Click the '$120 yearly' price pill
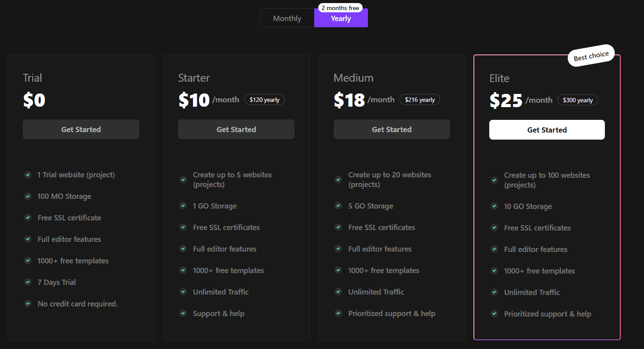The height and width of the screenshot is (349, 644). 264,99
